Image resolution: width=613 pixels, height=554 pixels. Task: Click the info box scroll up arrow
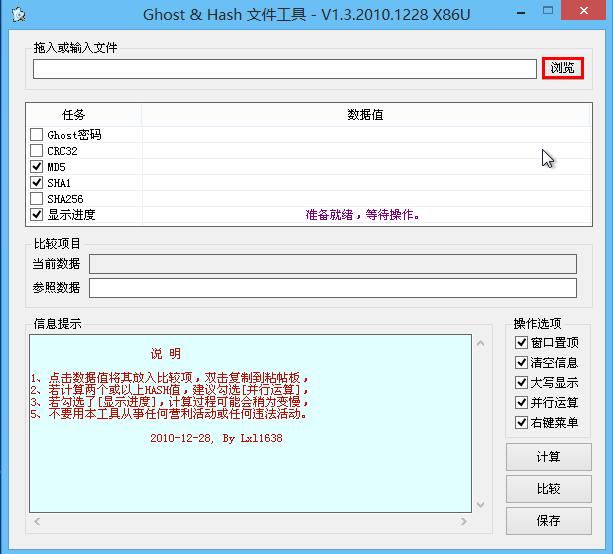[480, 344]
